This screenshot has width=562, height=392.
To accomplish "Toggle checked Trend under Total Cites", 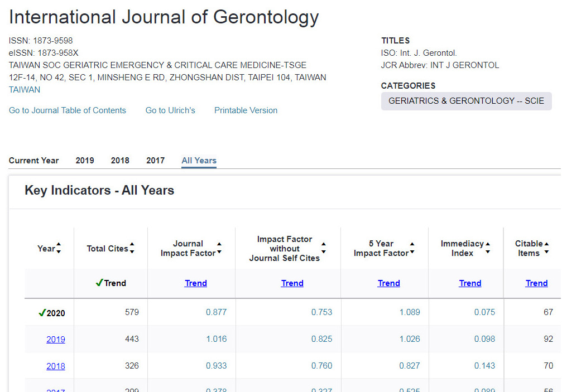I will click(111, 283).
